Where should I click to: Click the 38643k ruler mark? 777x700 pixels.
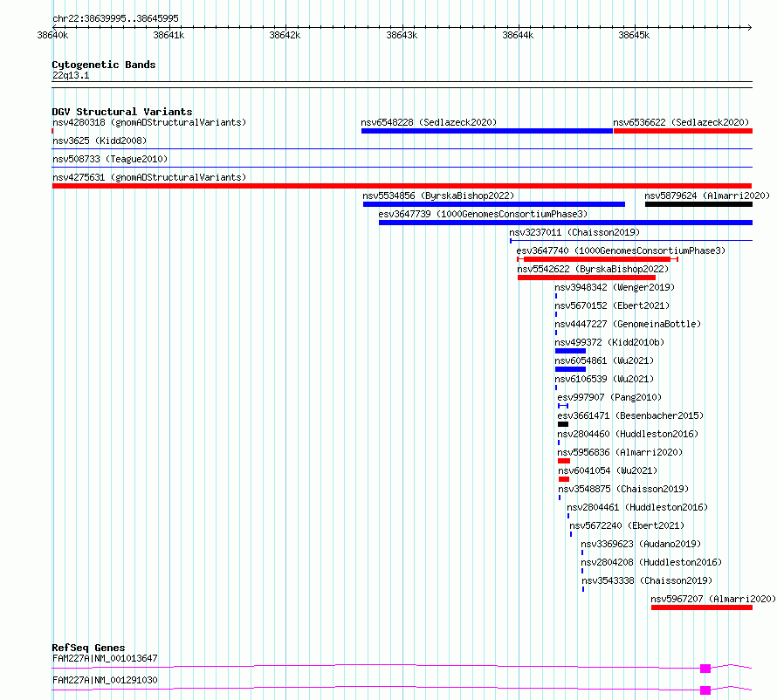402,35
